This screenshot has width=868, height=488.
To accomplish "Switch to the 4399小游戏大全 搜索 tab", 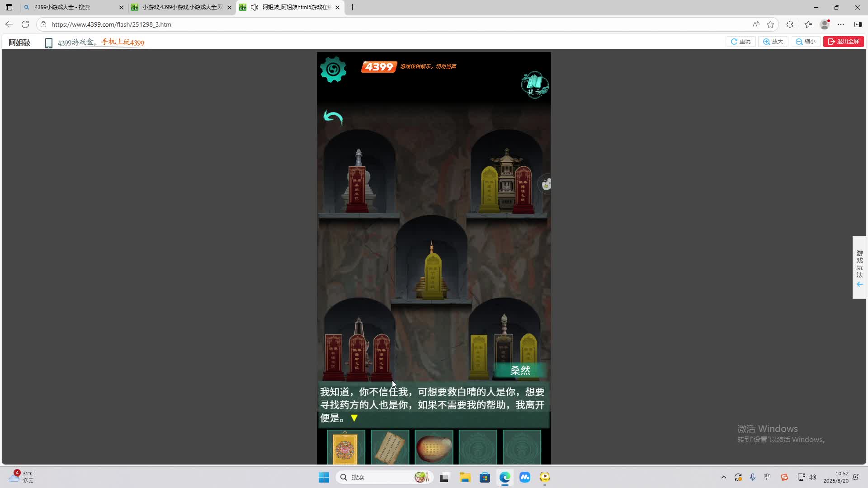I will click(x=72, y=7).
